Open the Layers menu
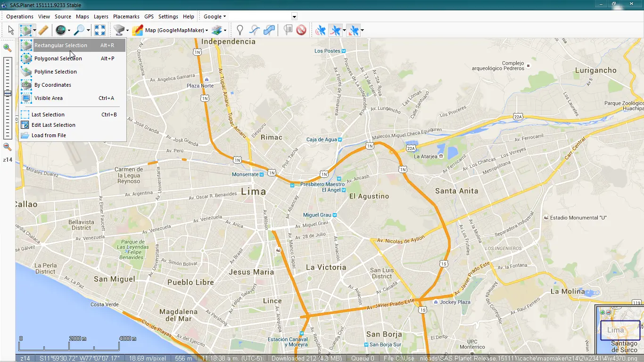 click(101, 16)
